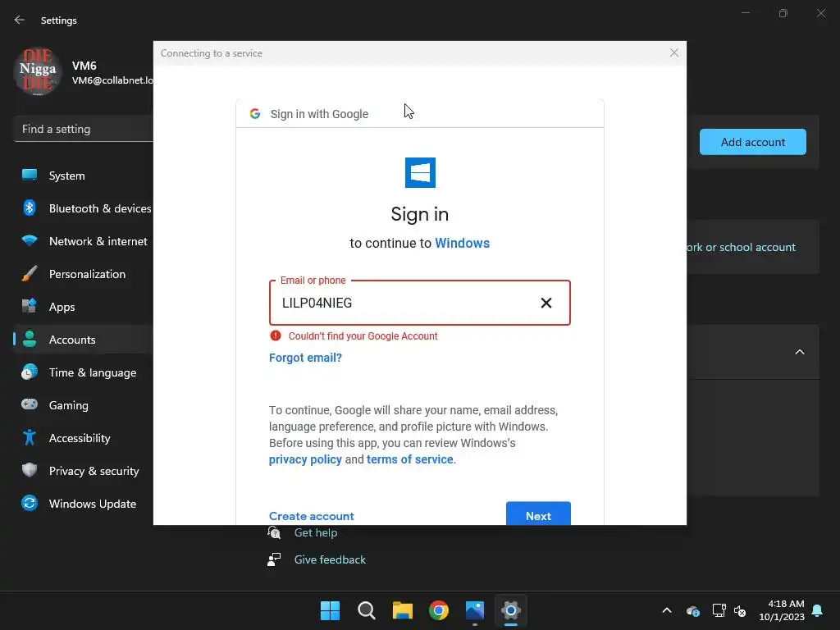
Task: Click the Email or phone field
Action: coord(419,303)
